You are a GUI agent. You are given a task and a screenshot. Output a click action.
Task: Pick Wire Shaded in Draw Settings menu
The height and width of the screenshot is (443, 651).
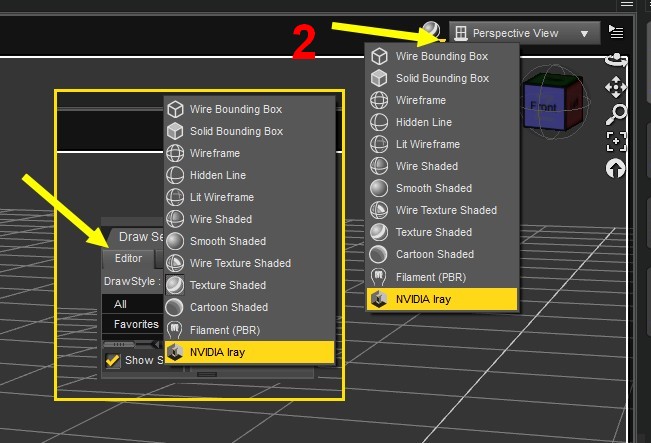pyautogui.click(x=250, y=219)
